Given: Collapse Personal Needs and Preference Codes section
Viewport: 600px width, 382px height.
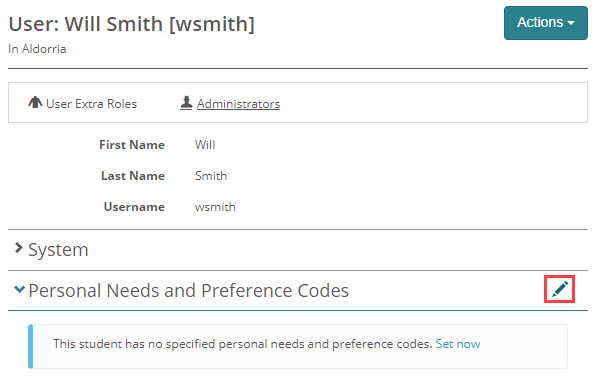Looking at the screenshot, I should (x=19, y=289).
